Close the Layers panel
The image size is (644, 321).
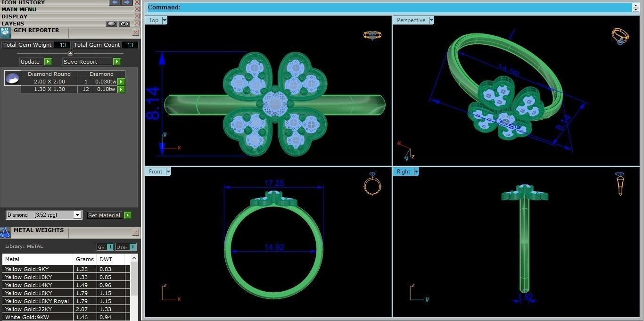coord(137,24)
